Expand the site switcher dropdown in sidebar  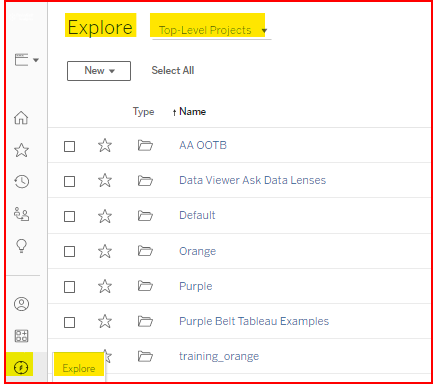pyautogui.click(x=27, y=60)
